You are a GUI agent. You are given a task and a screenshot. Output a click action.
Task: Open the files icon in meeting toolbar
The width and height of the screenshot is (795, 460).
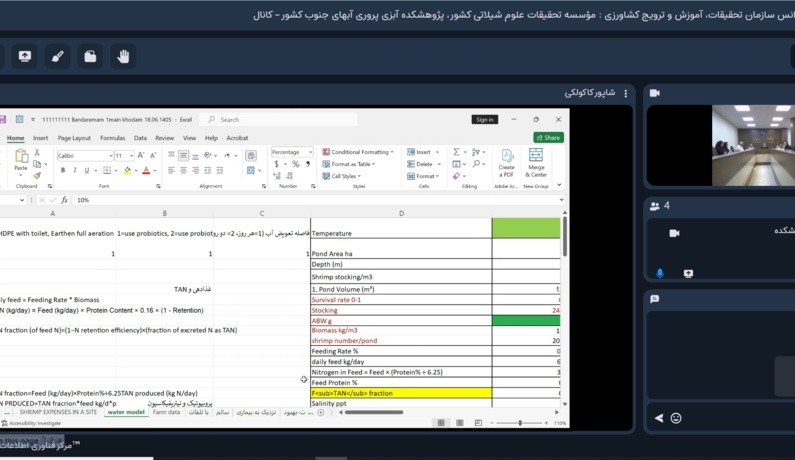click(90, 56)
